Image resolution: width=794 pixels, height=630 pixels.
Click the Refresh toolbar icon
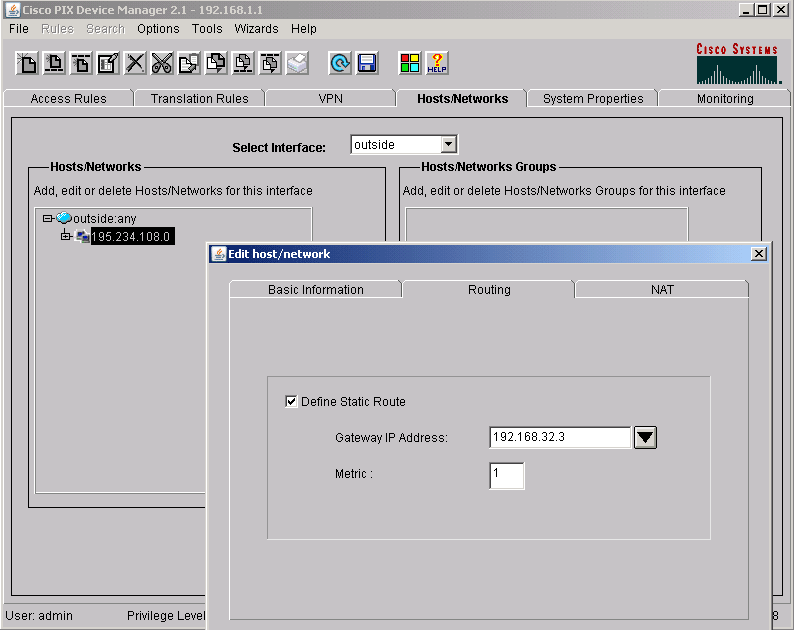point(340,63)
